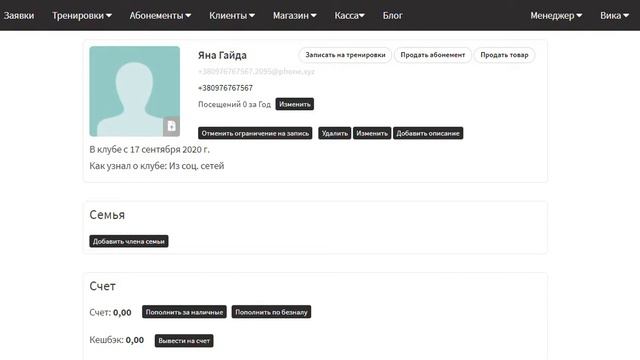Click Добавить члена семьи button

[x=129, y=241]
